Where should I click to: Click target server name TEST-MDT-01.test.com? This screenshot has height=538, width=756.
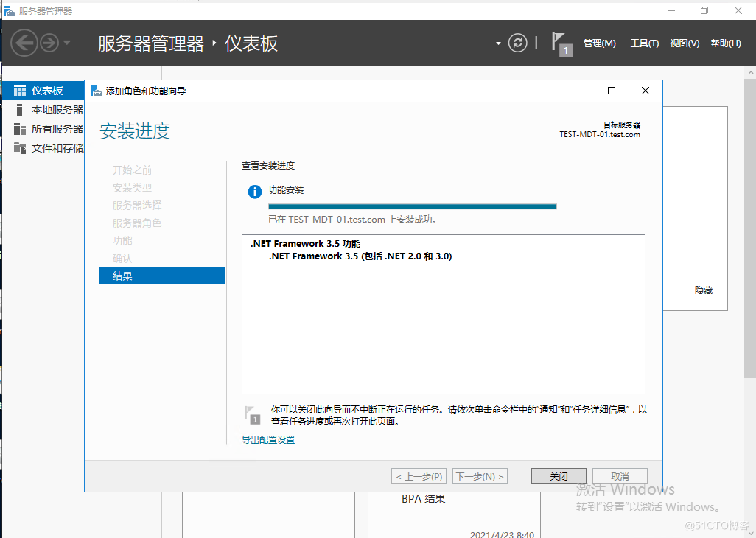point(600,134)
